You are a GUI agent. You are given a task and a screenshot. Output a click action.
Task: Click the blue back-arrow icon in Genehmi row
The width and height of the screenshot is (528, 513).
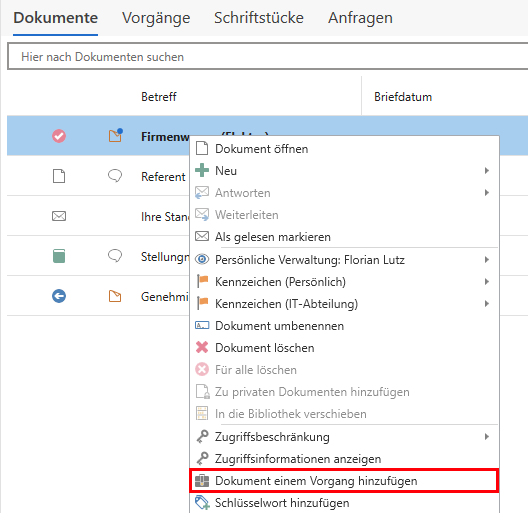pos(59,296)
